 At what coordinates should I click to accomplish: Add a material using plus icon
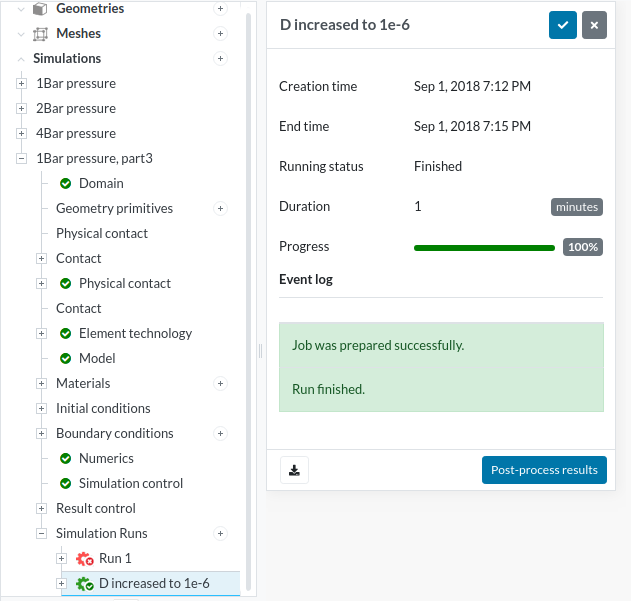click(x=220, y=384)
